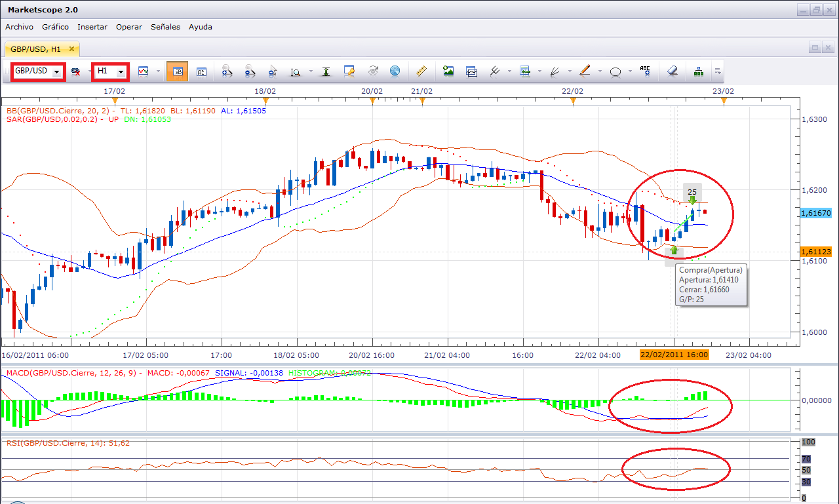Click the 23/02 orange date marker
The height and width of the screenshot is (504, 839).
pyautogui.click(x=723, y=101)
